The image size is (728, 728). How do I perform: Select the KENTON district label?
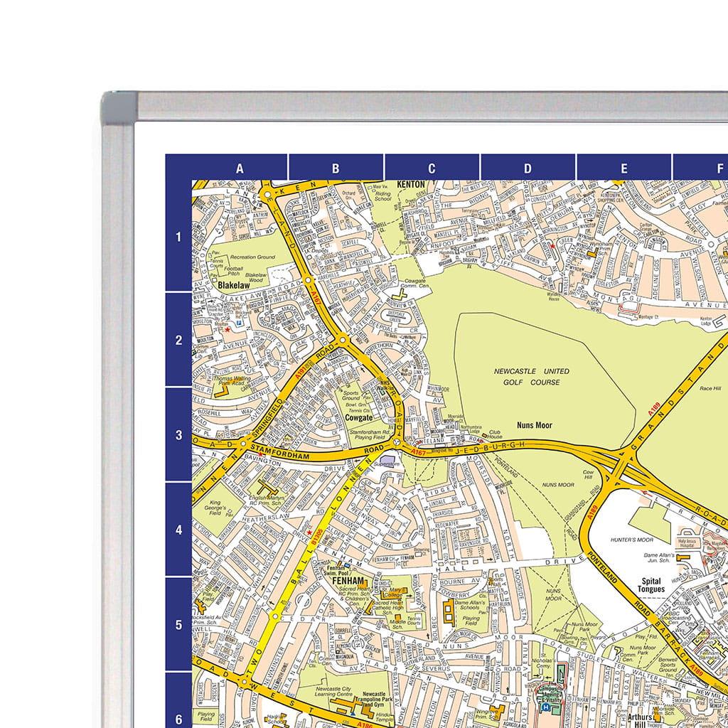point(411,184)
